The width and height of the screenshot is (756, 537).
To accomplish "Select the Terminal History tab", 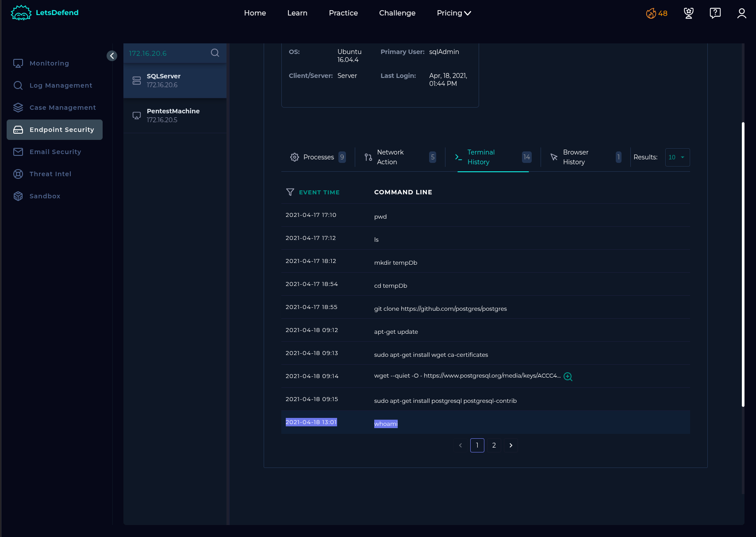I will 493,157.
